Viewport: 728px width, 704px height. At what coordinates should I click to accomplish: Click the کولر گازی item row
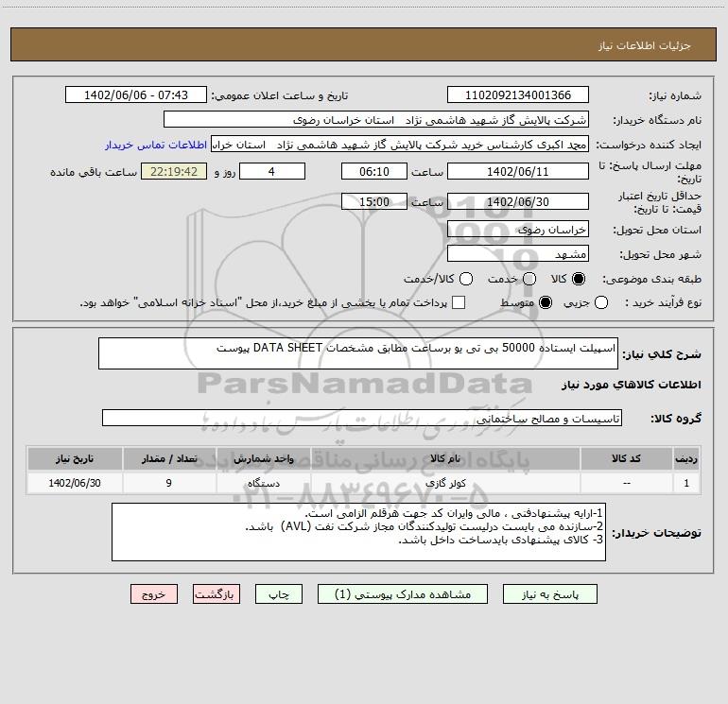click(x=444, y=483)
